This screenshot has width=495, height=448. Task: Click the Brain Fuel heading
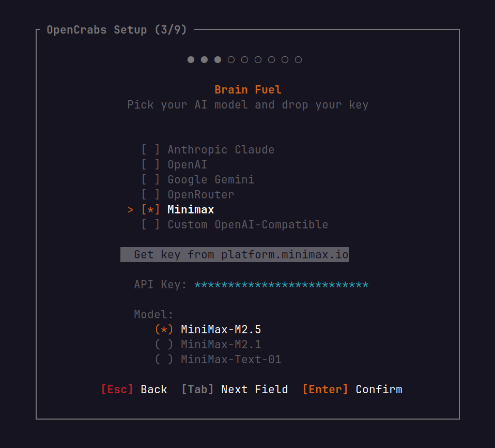click(x=248, y=90)
